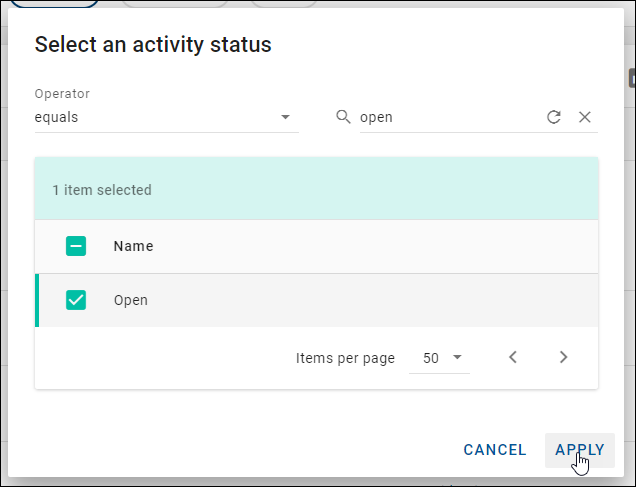Click the items per page value 50

[431, 358]
